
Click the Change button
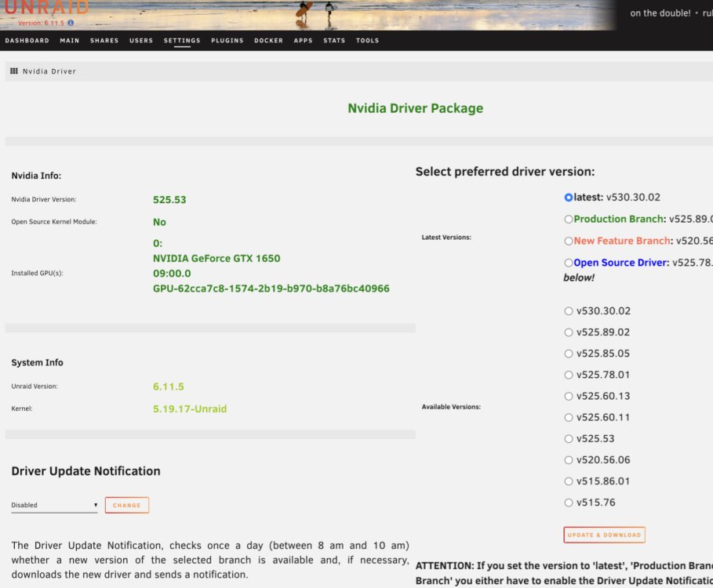point(127,506)
